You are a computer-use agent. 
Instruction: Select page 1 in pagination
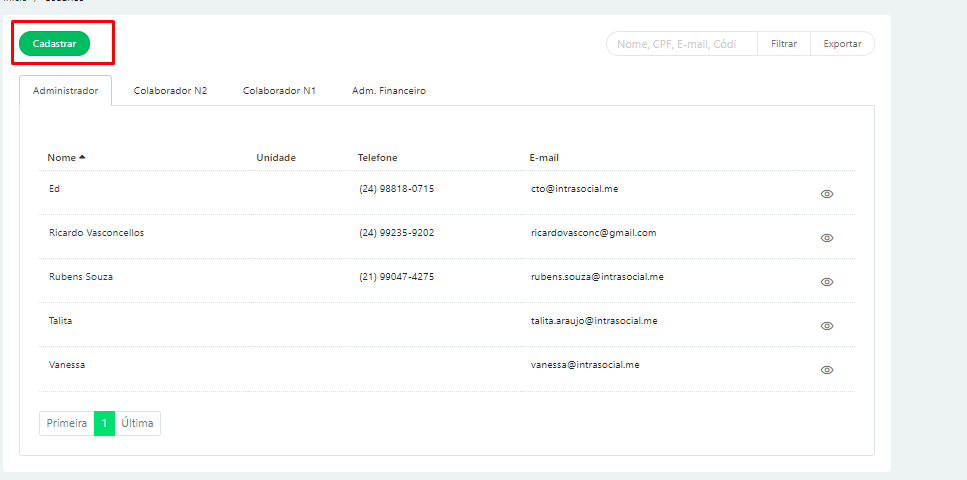click(x=104, y=424)
